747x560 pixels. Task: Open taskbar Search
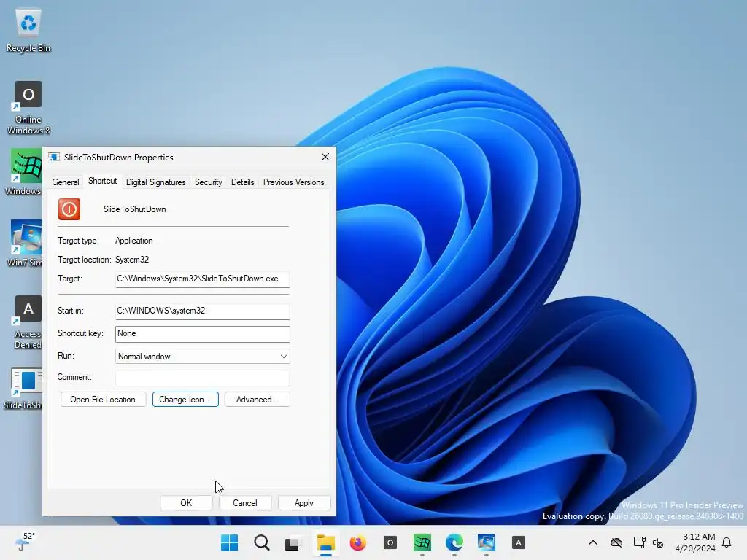262,542
